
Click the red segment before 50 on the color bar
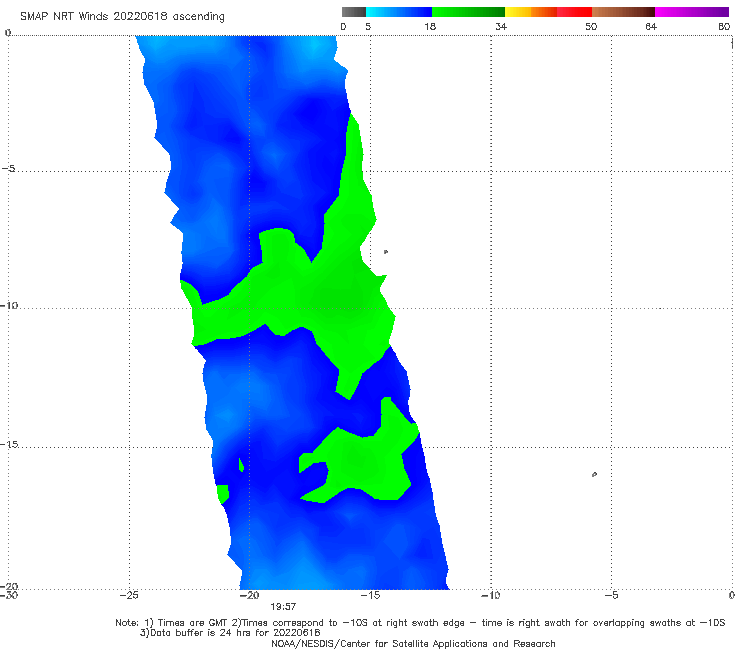click(x=574, y=12)
